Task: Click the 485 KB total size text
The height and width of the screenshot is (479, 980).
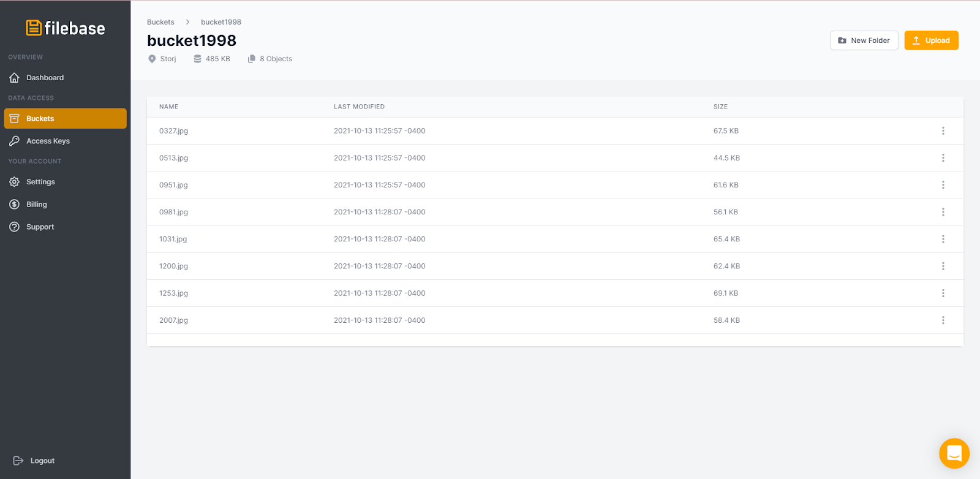Action: pyautogui.click(x=218, y=59)
